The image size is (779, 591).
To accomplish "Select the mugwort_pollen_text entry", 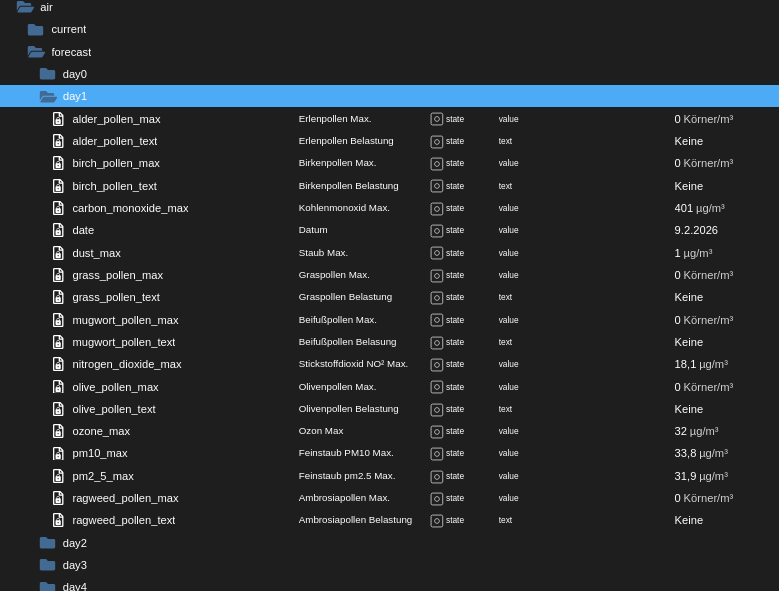I will (x=124, y=342).
